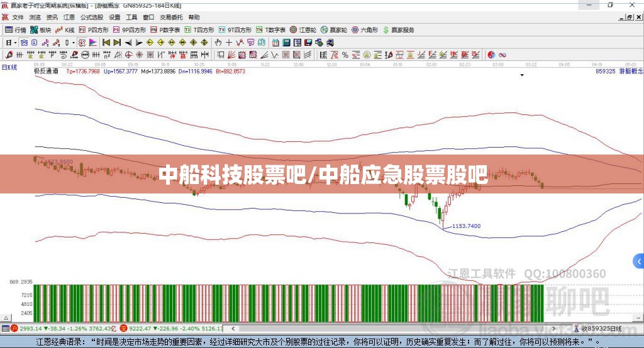The width and height of the screenshot is (644, 348).
Task: Click the 赢家轮 winner wheel icon
Action: [333, 30]
